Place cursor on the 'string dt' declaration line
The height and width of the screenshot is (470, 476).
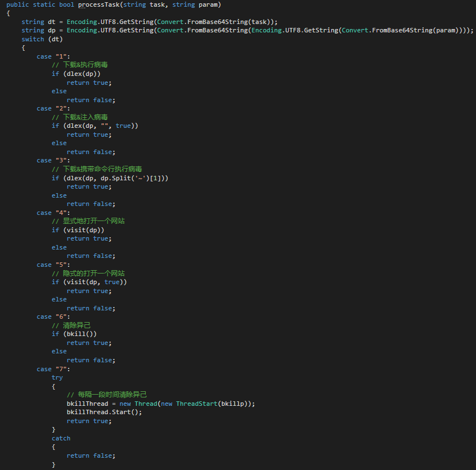click(149, 22)
